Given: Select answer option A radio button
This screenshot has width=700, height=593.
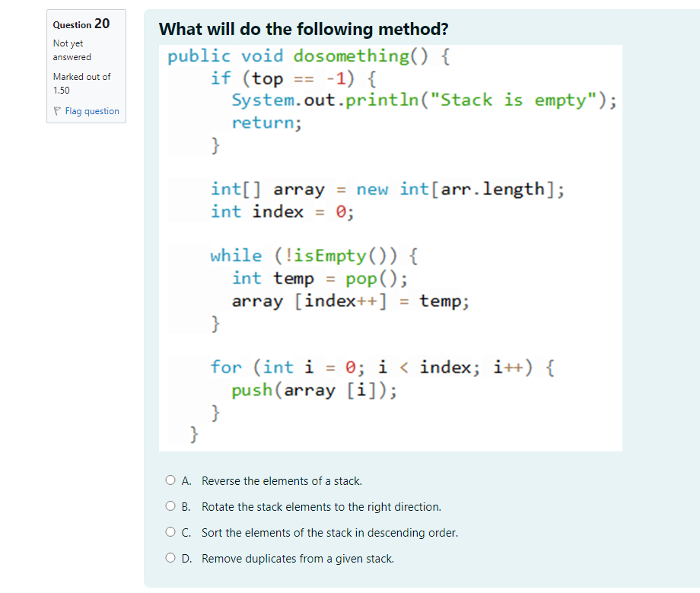Looking at the screenshot, I should click(x=170, y=480).
